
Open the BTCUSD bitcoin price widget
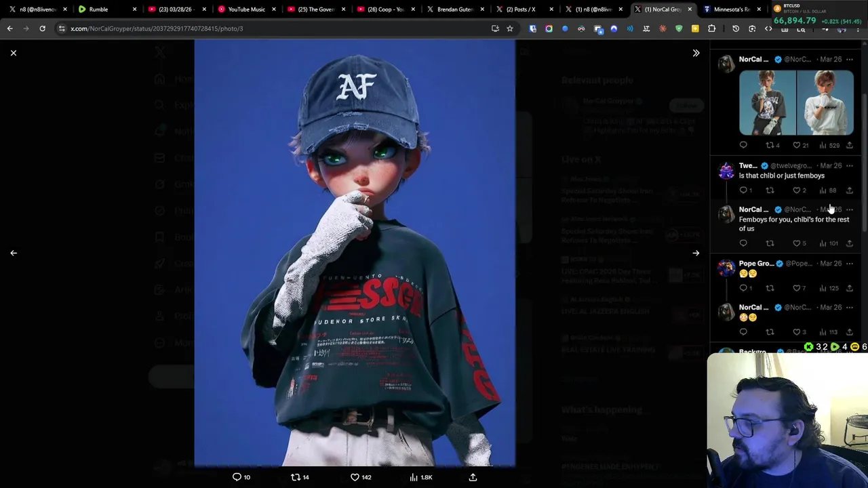[818, 14]
